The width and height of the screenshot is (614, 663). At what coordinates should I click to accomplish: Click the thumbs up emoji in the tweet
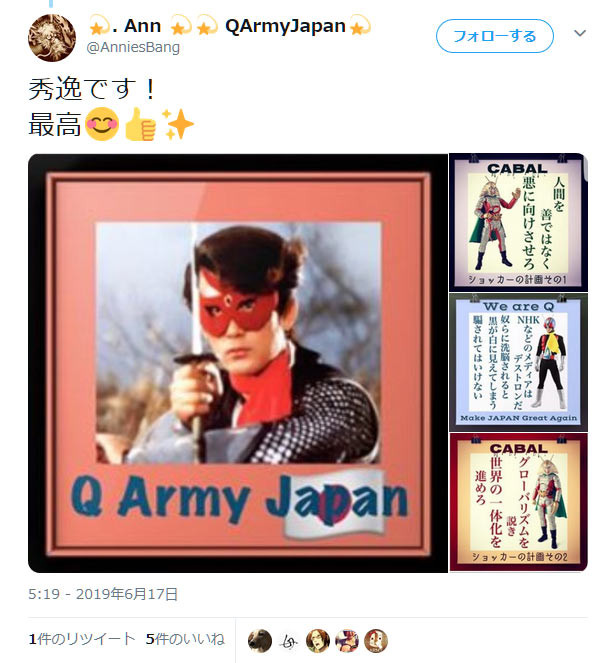[x=140, y=124]
